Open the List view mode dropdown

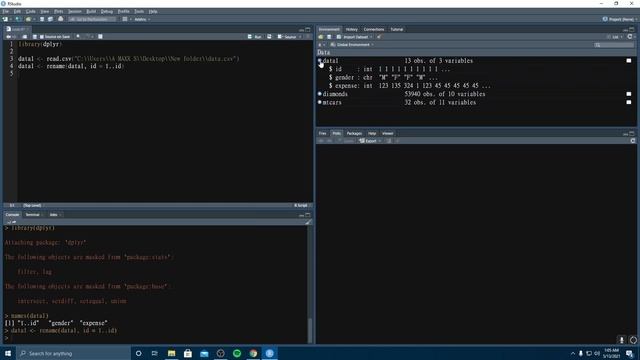click(615, 37)
